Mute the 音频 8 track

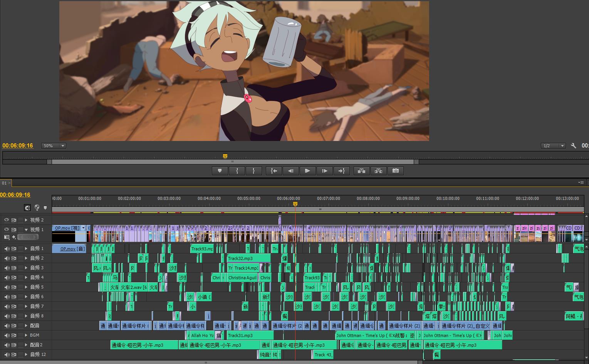(7, 316)
